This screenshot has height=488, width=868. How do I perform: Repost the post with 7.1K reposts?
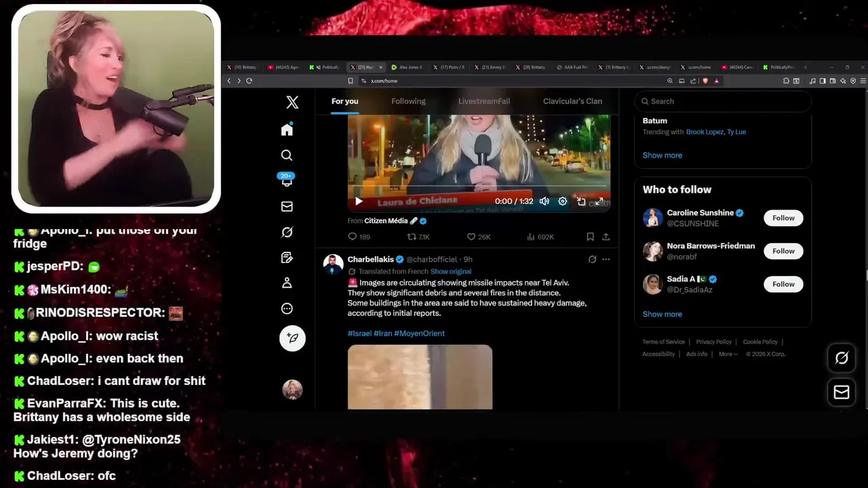coord(418,237)
